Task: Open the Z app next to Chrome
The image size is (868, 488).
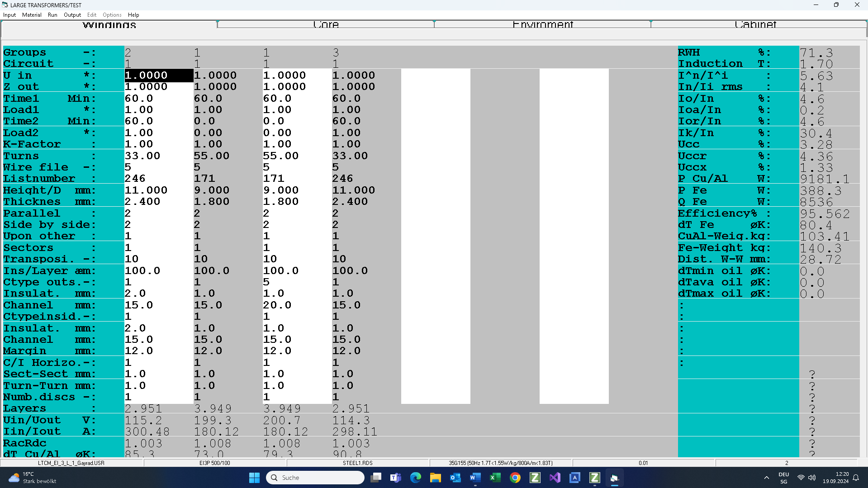Action: click(x=535, y=478)
